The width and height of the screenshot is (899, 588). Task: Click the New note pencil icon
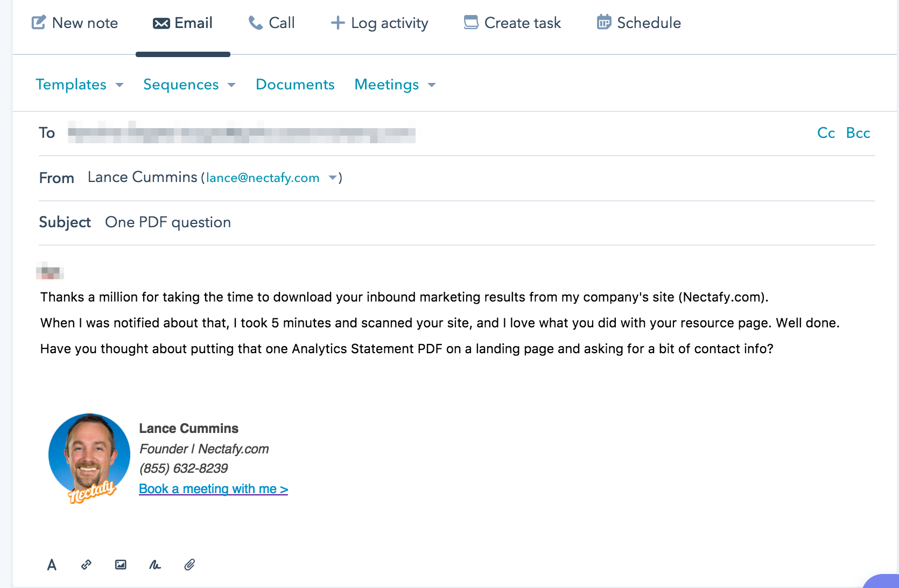coord(39,23)
